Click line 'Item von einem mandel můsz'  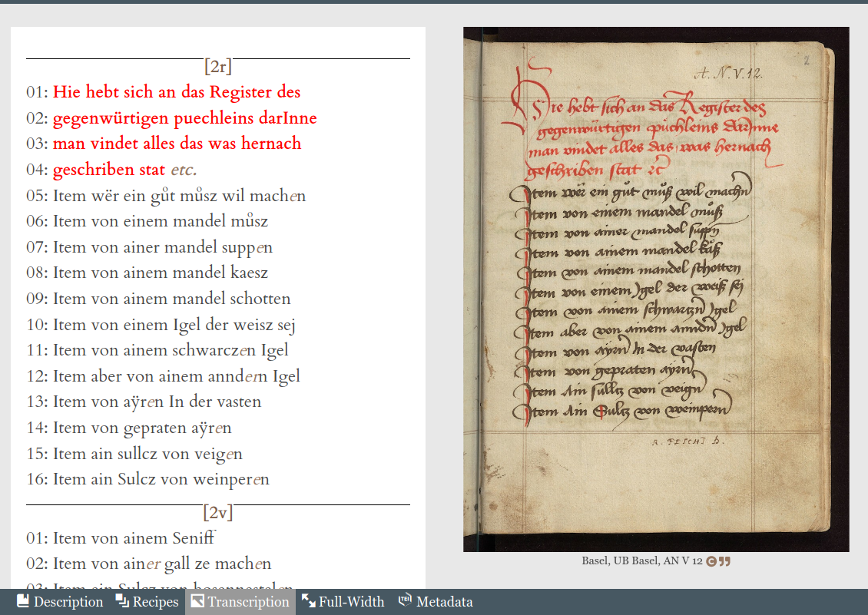[161, 221]
